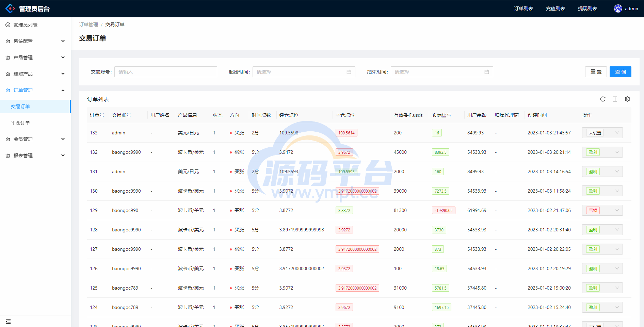Viewport: 644px width, 327px height.
Task: Click the 18.65 profit tag
Action: point(439,269)
